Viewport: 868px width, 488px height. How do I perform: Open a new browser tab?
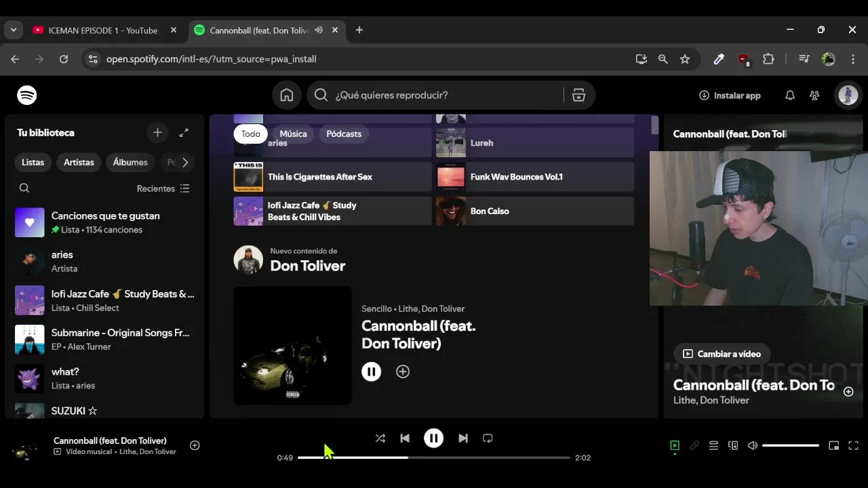(x=359, y=30)
